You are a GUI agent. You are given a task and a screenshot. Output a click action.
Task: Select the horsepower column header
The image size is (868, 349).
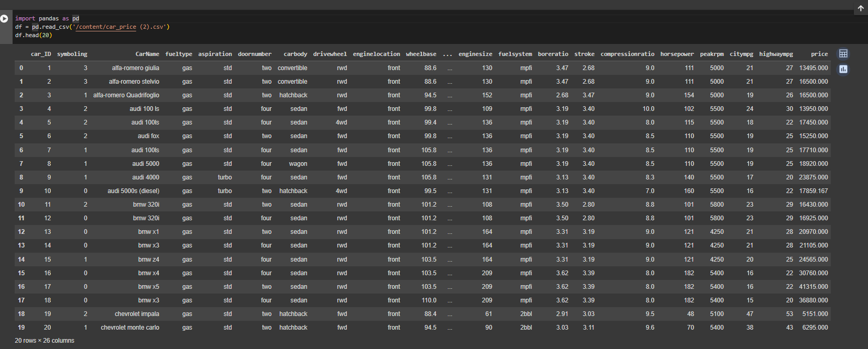677,54
